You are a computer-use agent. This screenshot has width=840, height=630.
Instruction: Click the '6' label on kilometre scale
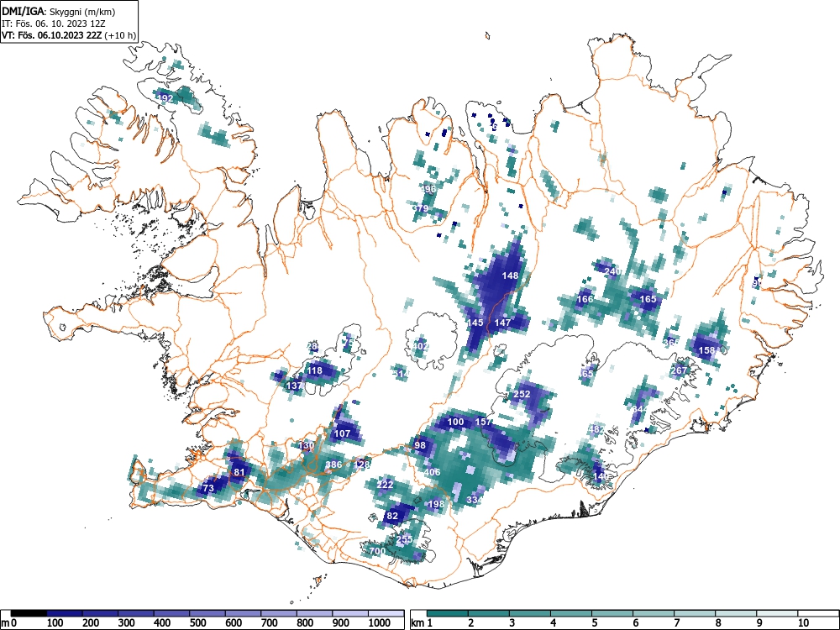coord(635,623)
